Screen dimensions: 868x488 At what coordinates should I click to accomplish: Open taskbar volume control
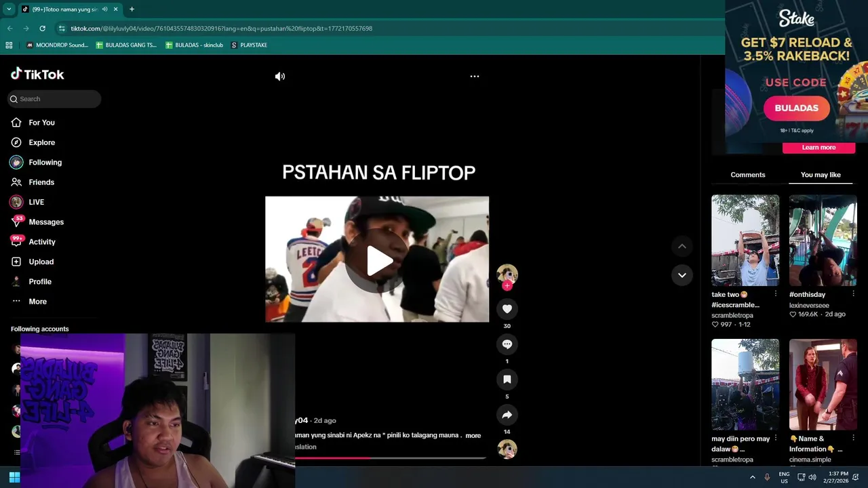812,477
